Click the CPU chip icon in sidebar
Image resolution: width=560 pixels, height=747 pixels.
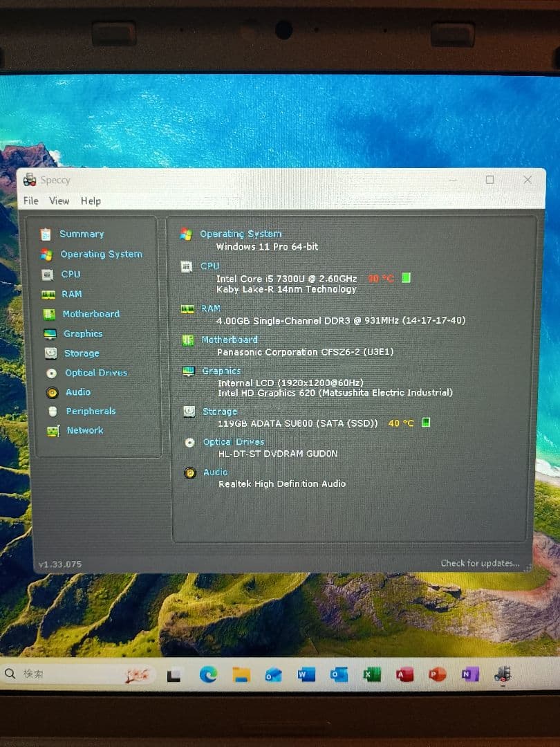48,275
